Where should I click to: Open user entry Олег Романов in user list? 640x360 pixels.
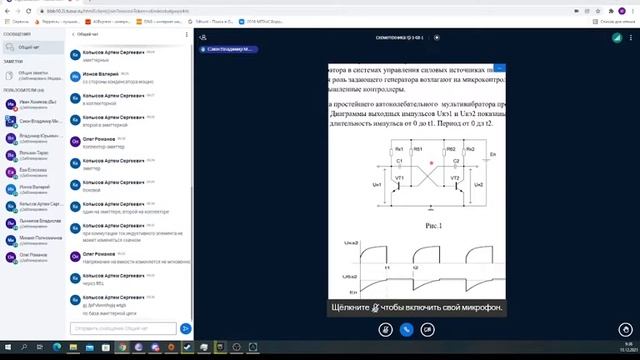pos(33,258)
